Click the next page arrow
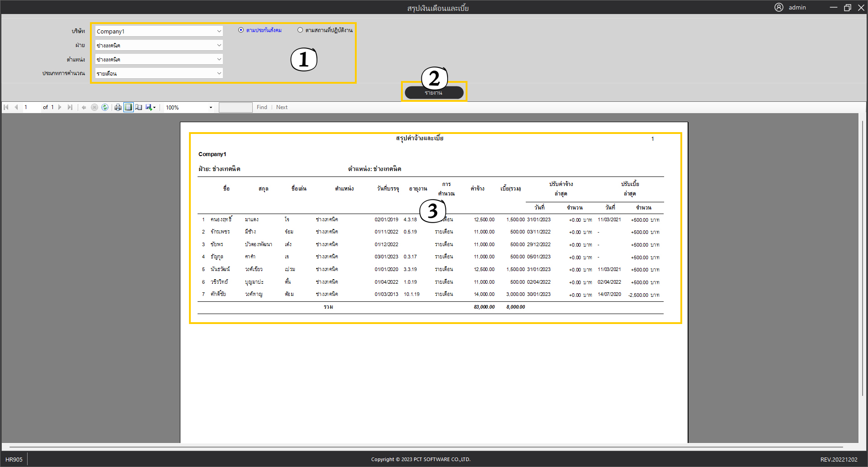 [60, 107]
